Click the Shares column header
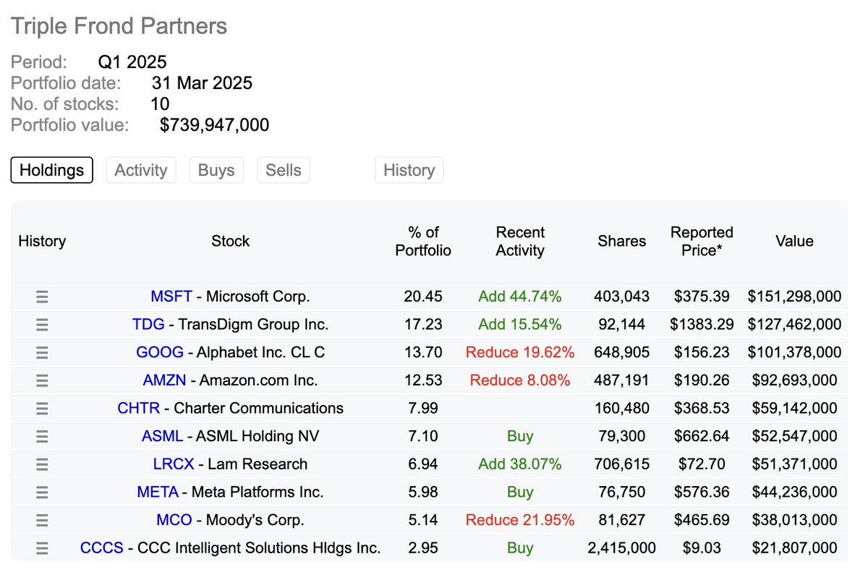 click(622, 241)
